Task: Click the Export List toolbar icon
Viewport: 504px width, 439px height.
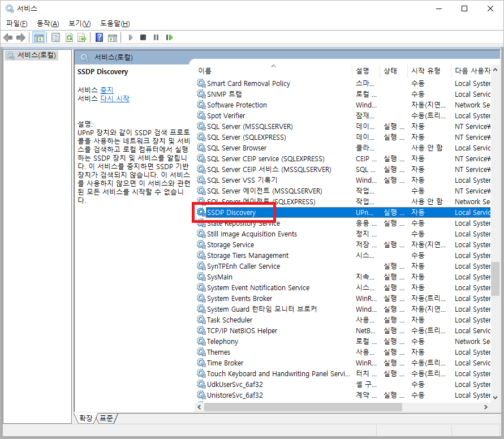Action: tap(82, 37)
